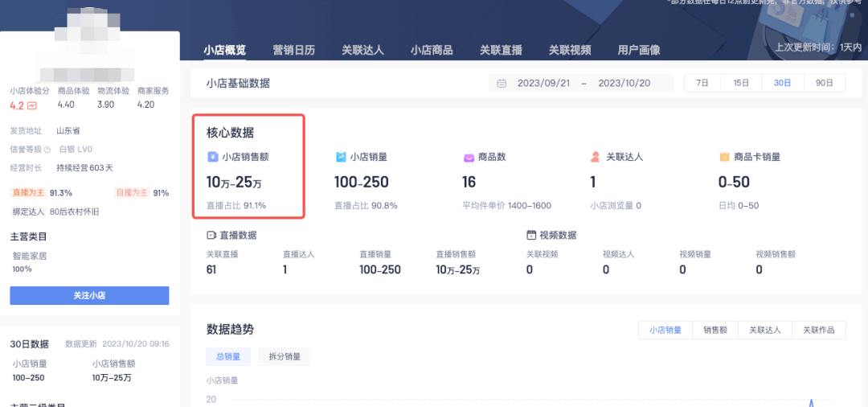Click the 自播为主 tag
This screenshot has height=407, width=868.
pyautogui.click(x=131, y=193)
